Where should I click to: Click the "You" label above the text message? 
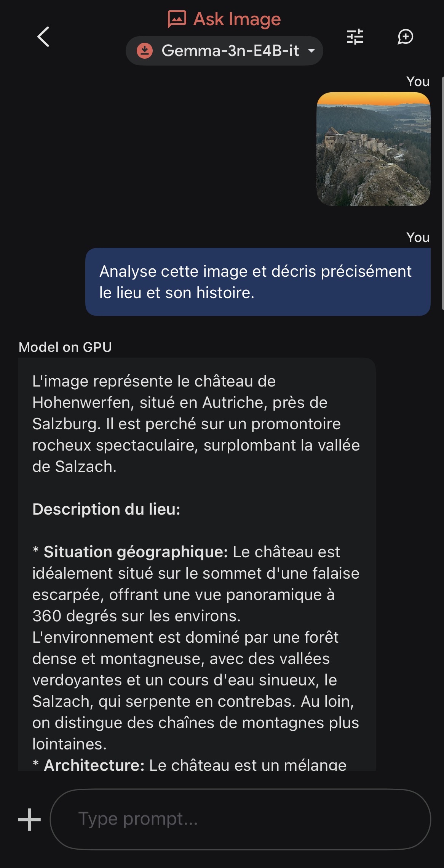point(418,237)
